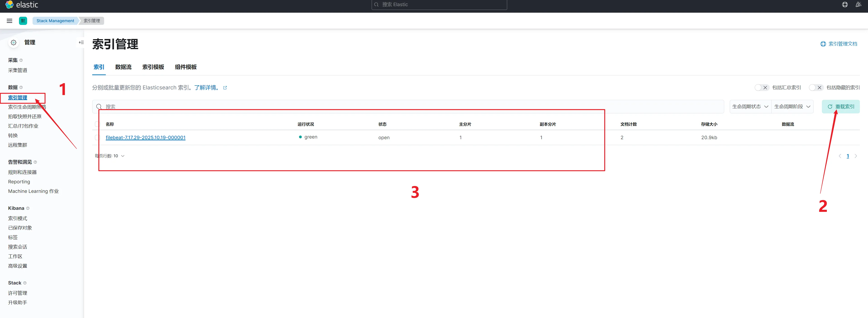
Task: Click the newsfeed celebration icon
Action: click(858, 4)
